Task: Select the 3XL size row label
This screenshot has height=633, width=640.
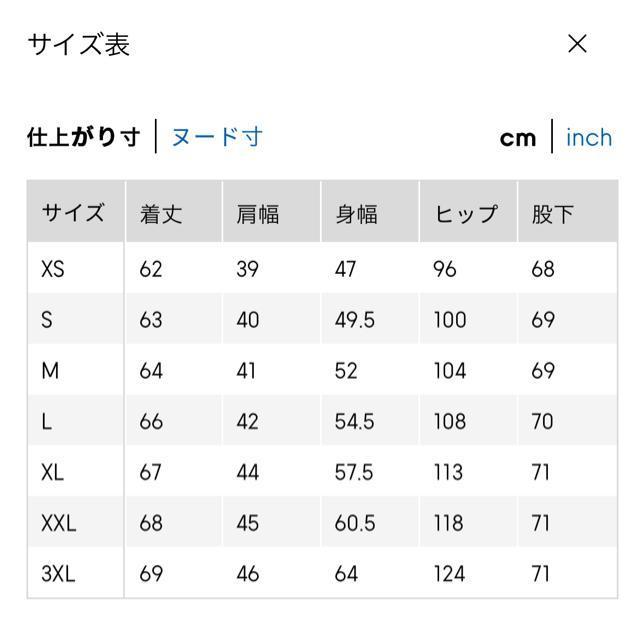Action: tap(58, 574)
